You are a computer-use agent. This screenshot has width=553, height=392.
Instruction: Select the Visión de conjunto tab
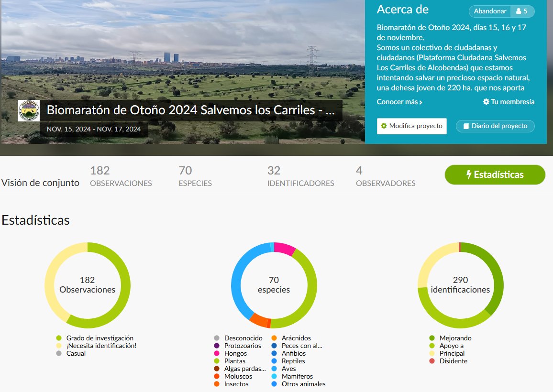point(40,182)
